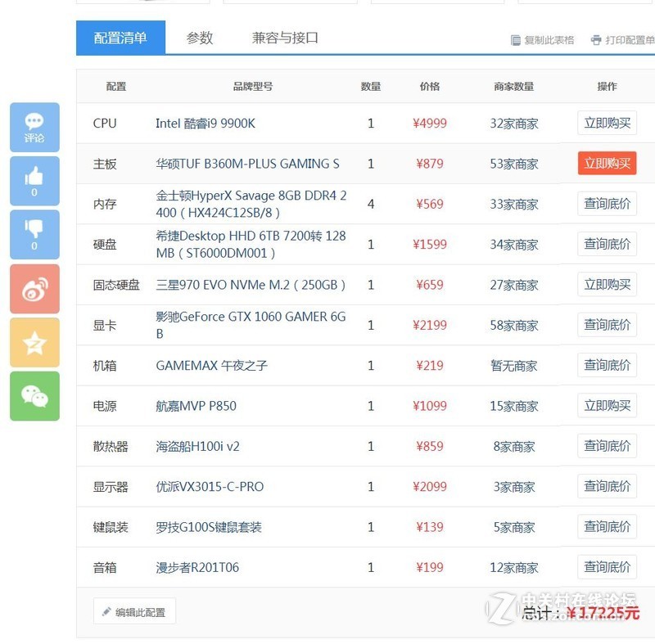Click the 内存 quantity value 4
Screen dimensions: 655x644
pyautogui.click(x=371, y=204)
